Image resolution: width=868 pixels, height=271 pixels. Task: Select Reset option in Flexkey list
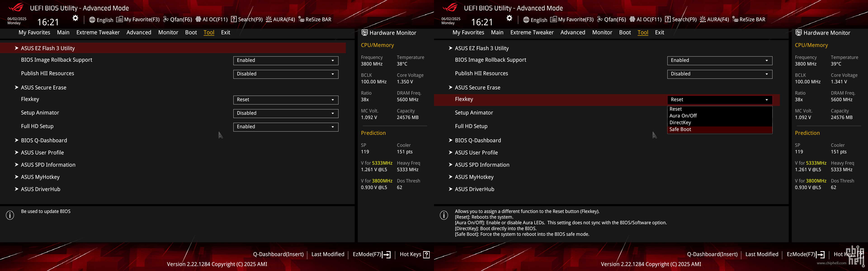720,109
